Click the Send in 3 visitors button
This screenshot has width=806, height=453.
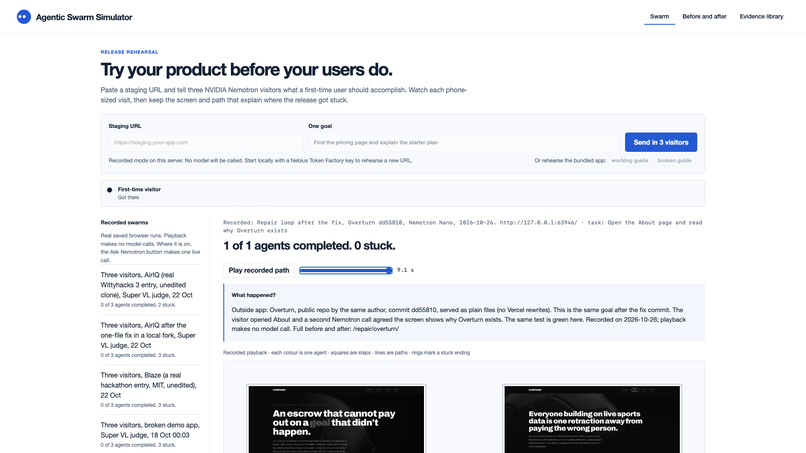click(x=661, y=142)
